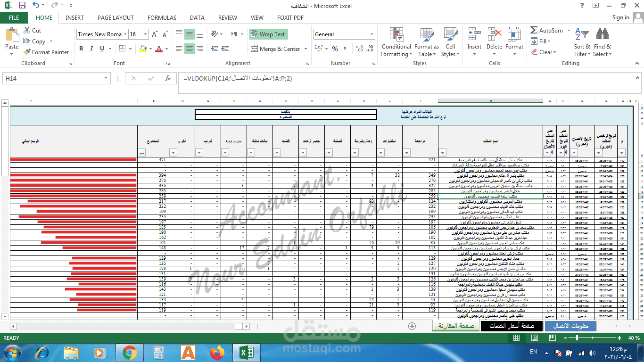Click AutoSum in the Editing group
The image size is (644, 362).
click(547, 31)
